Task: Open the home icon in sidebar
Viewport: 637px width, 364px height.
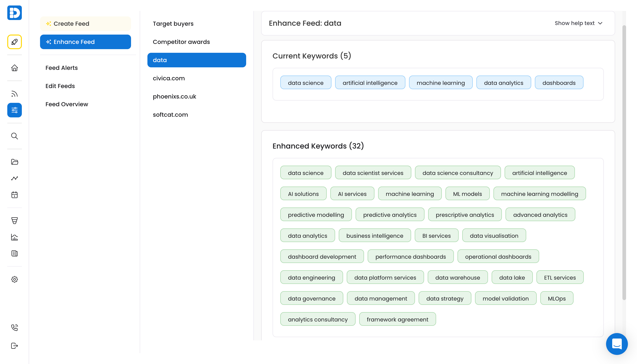Action: tap(15, 68)
